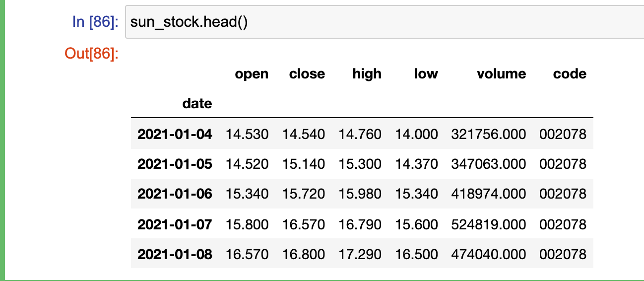This screenshot has width=644, height=281.
Task: Click the volume value 321756.000
Action: coord(489,134)
